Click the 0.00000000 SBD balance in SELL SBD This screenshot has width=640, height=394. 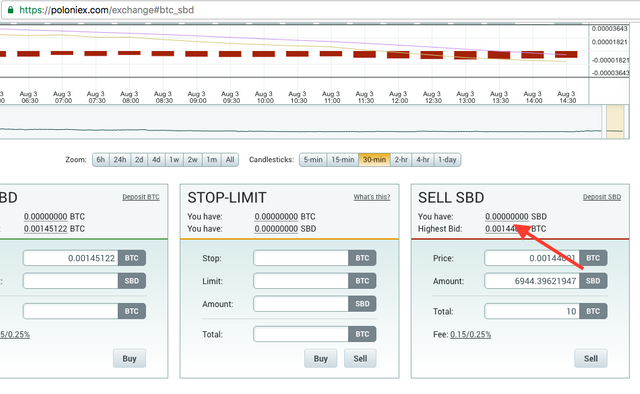507,216
